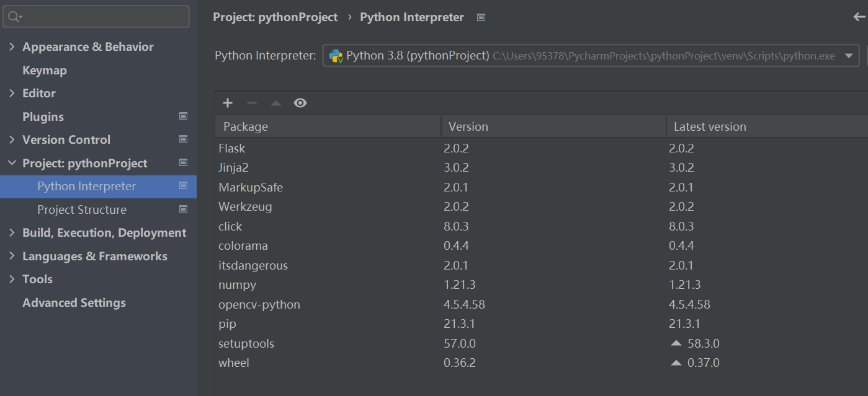Click the upgrade arrow beside wheel 0.37.0
868x396 pixels.
click(x=676, y=363)
